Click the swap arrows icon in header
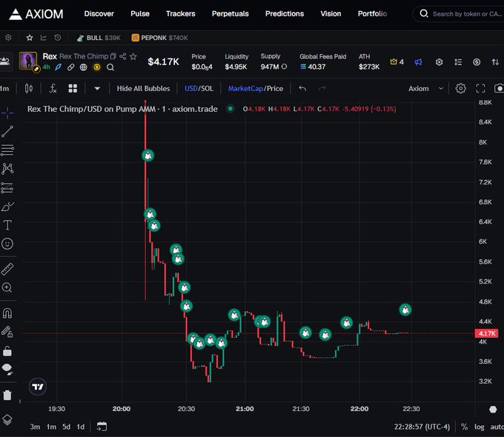The width and height of the screenshot is (504, 437). point(495,62)
